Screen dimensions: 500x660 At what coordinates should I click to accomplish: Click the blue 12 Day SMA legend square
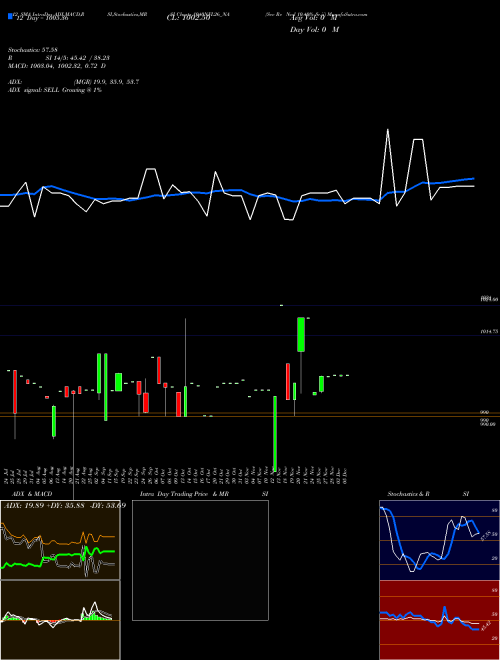(x=10, y=17)
